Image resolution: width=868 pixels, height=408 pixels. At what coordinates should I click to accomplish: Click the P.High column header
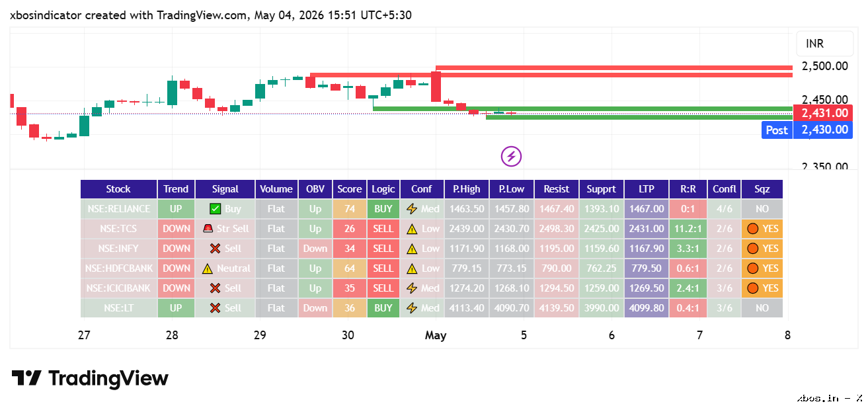[x=467, y=189]
